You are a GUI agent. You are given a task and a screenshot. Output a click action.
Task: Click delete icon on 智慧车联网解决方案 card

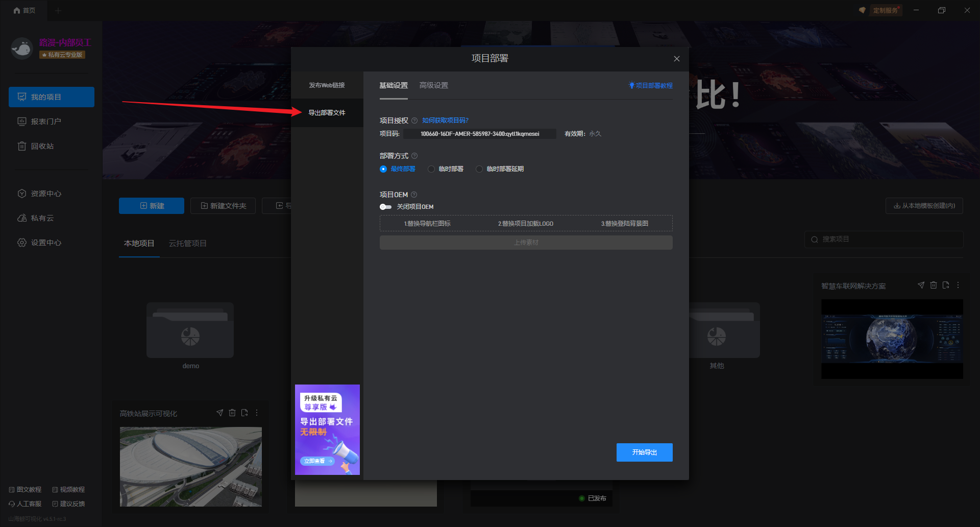click(934, 285)
